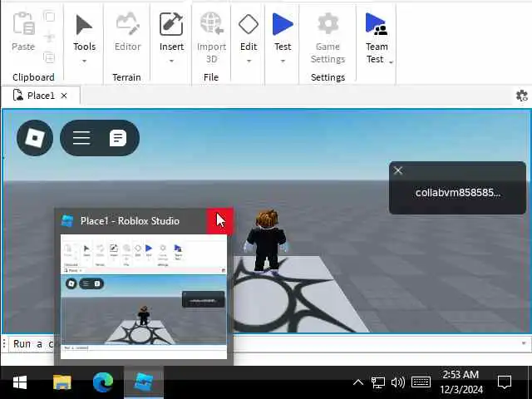The width and height of the screenshot is (532, 399).
Task: Click the network icon in system tray
Action: (x=377, y=382)
